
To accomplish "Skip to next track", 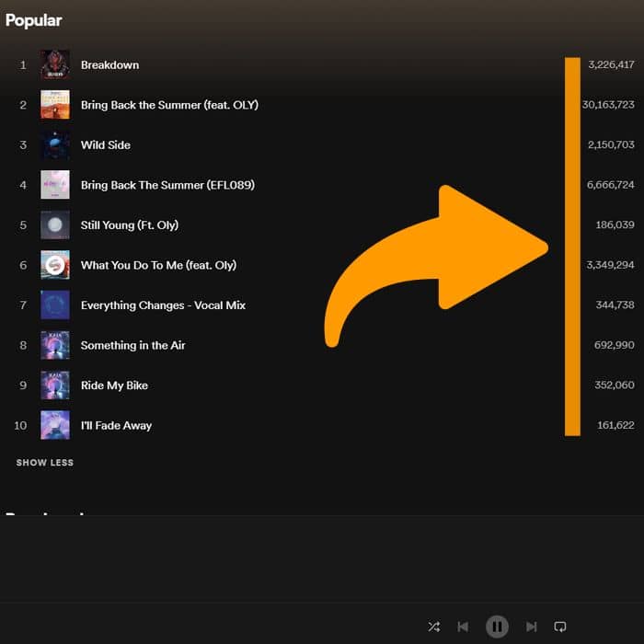I will tap(531, 627).
